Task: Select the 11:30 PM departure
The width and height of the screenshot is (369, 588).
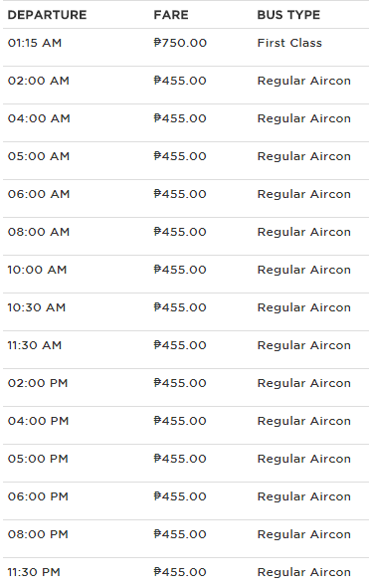Action: 34,573
